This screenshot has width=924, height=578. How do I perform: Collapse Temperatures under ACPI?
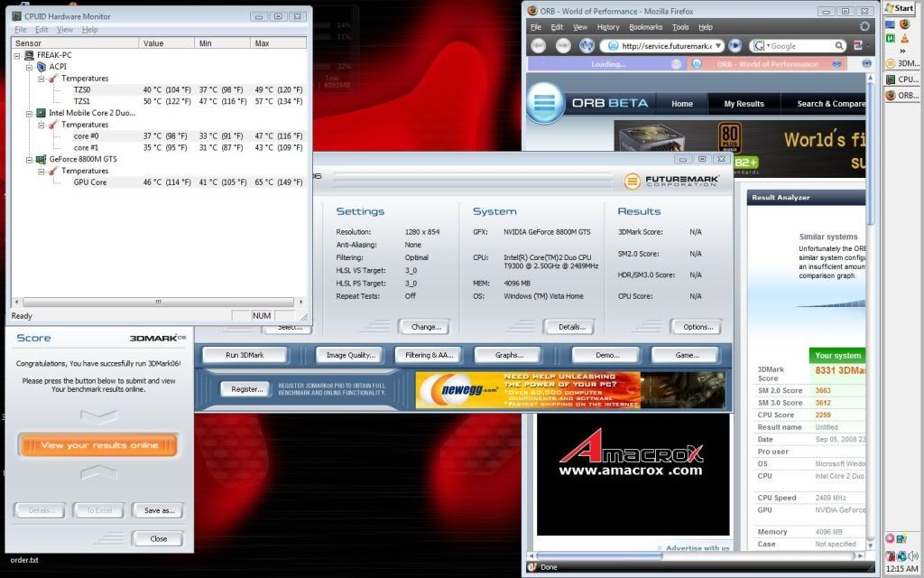(x=42, y=79)
